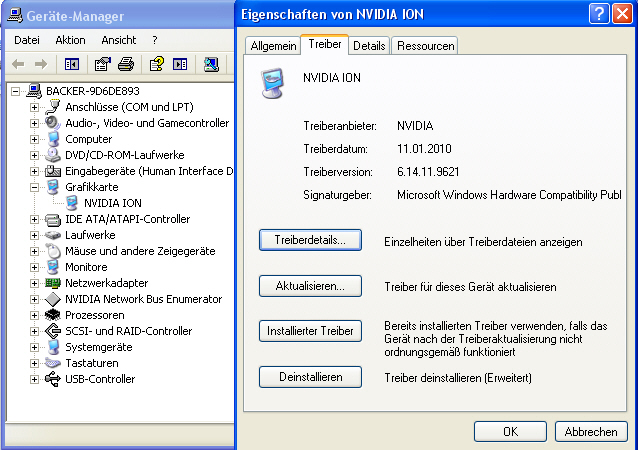Click the Prozessoren chip icon
Screen dimensions: 638x450
[53, 315]
